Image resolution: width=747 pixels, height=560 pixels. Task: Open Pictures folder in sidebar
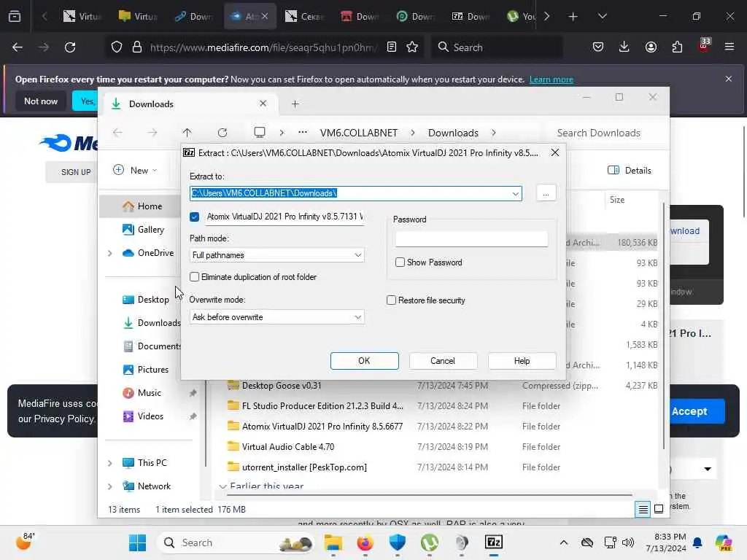146,370
